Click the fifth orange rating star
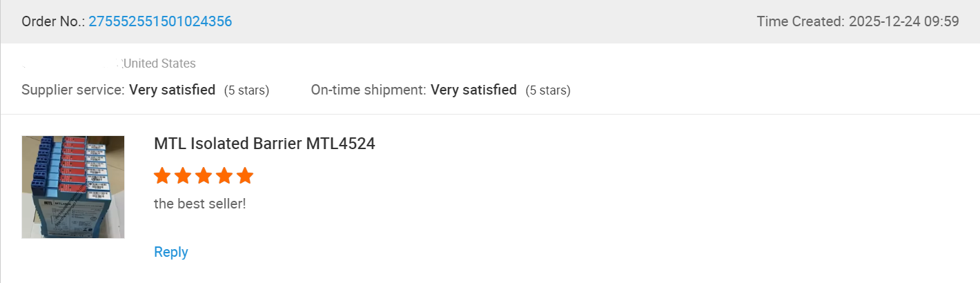This screenshot has height=283, width=980. 245,176
